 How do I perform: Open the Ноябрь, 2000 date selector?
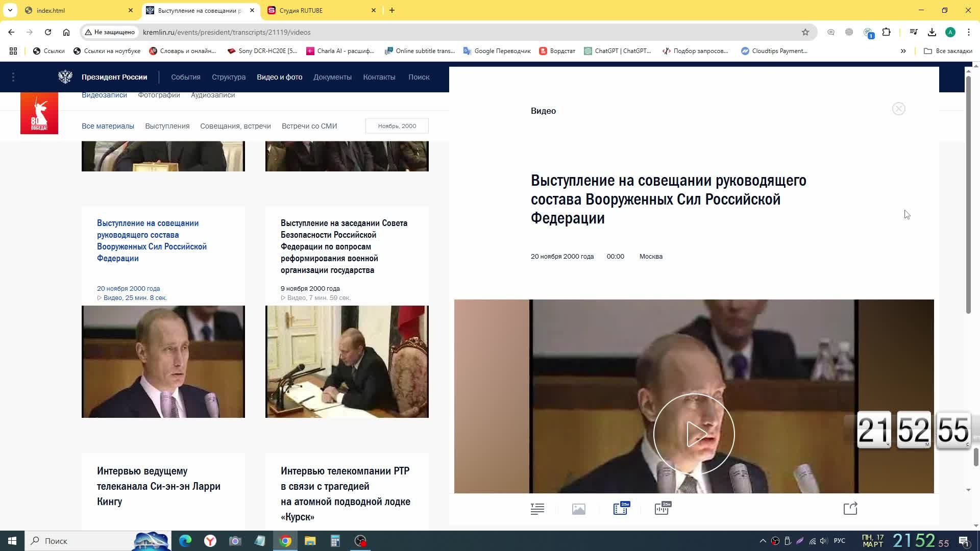tap(397, 126)
